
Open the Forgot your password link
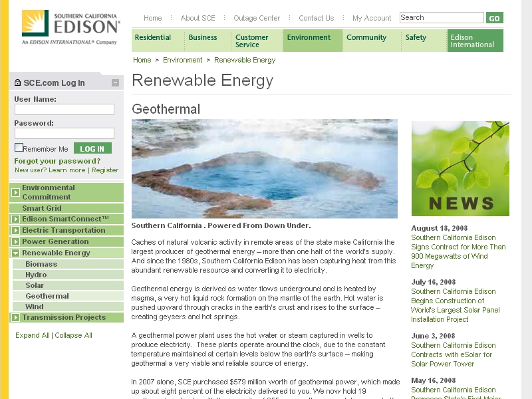click(57, 161)
